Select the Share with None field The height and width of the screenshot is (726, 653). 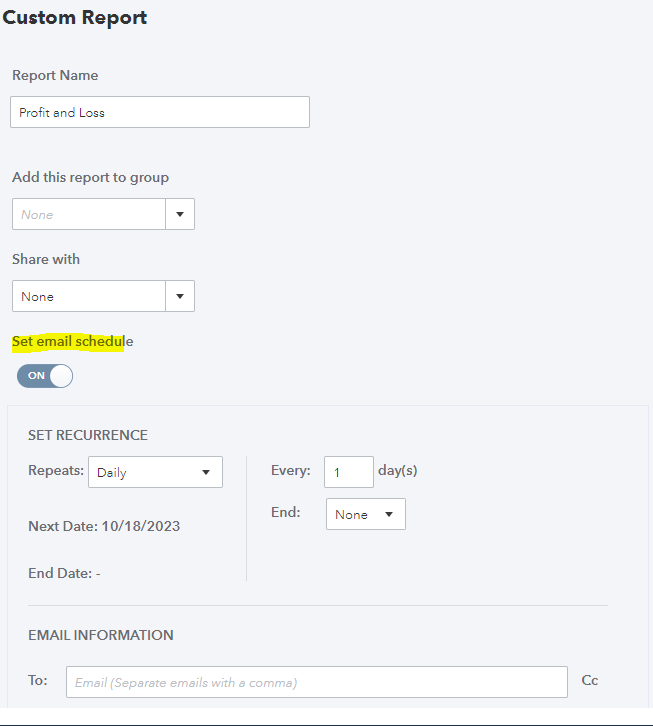click(x=89, y=296)
